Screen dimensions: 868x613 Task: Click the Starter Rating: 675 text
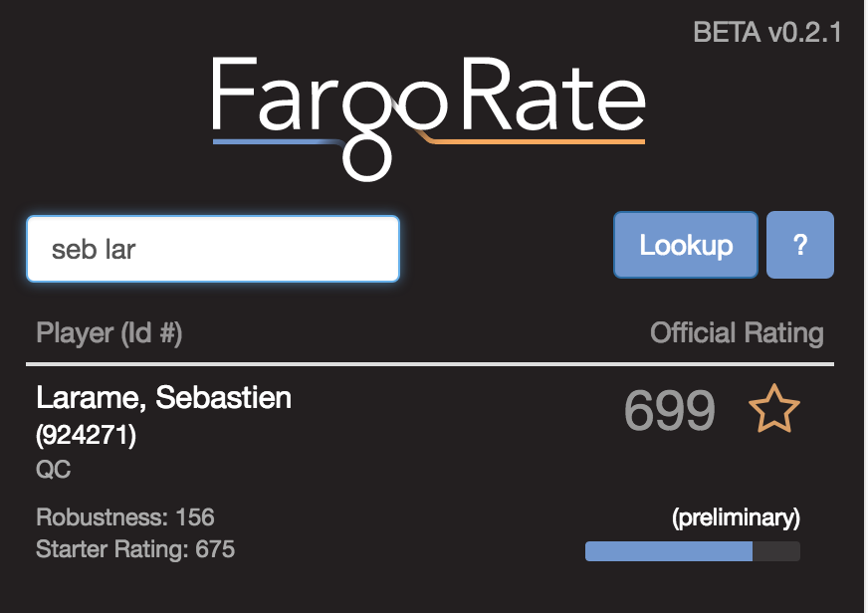(x=135, y=548)
